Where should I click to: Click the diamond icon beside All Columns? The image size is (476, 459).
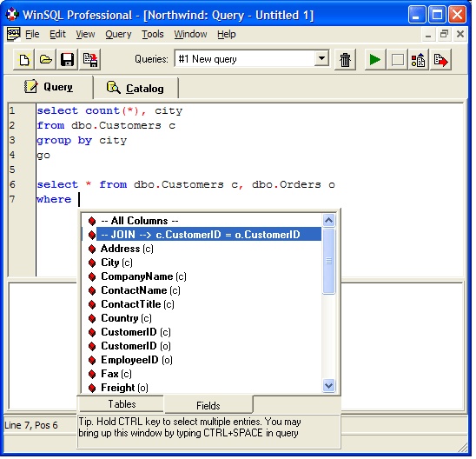pyautogui.click(x=92, y=221)
